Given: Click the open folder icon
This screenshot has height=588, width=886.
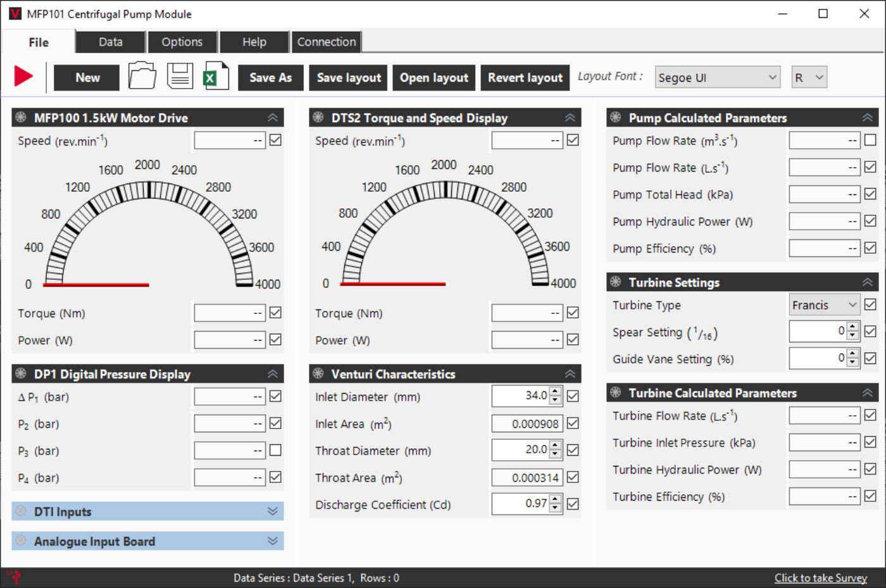Looking at the screenshot, I should click(142, 77).
